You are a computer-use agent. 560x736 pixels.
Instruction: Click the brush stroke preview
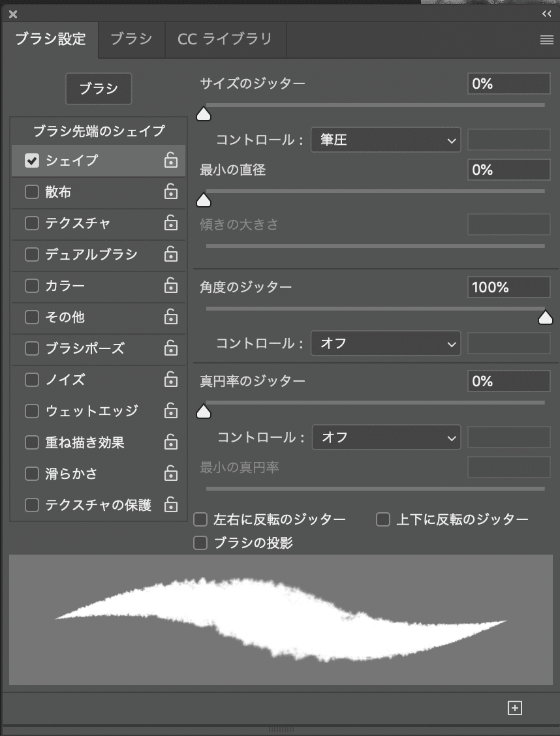pyautogui.click(x=281, y=620)
